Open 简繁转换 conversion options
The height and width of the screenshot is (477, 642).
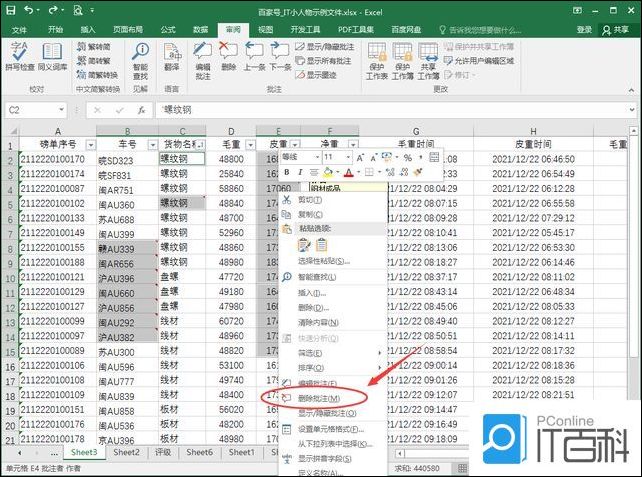click(97, 75)
